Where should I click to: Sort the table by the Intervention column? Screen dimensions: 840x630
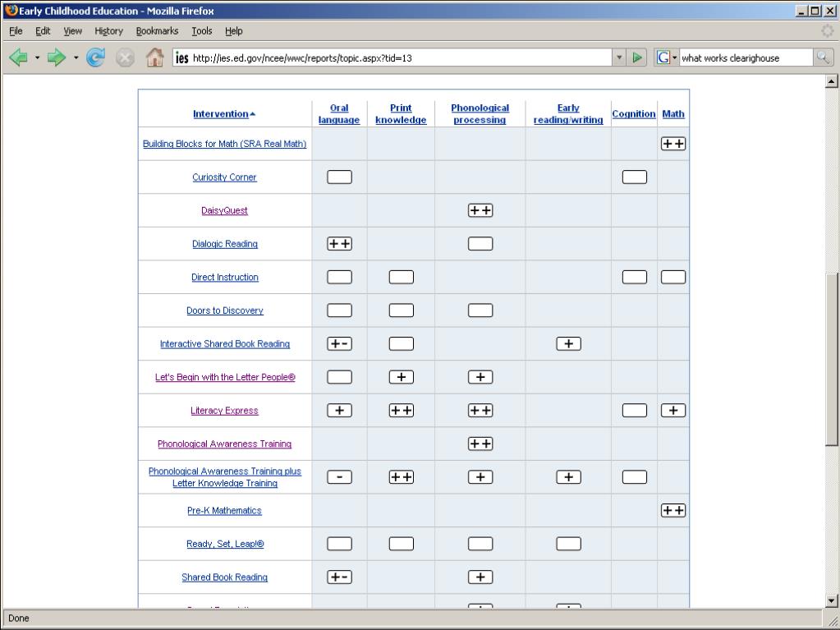pyautogui.click(x=224, y=113)
